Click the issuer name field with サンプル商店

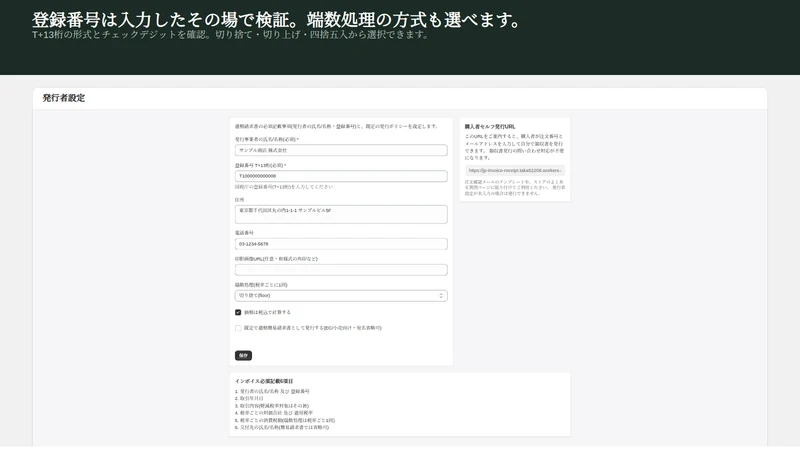[341, 150]
